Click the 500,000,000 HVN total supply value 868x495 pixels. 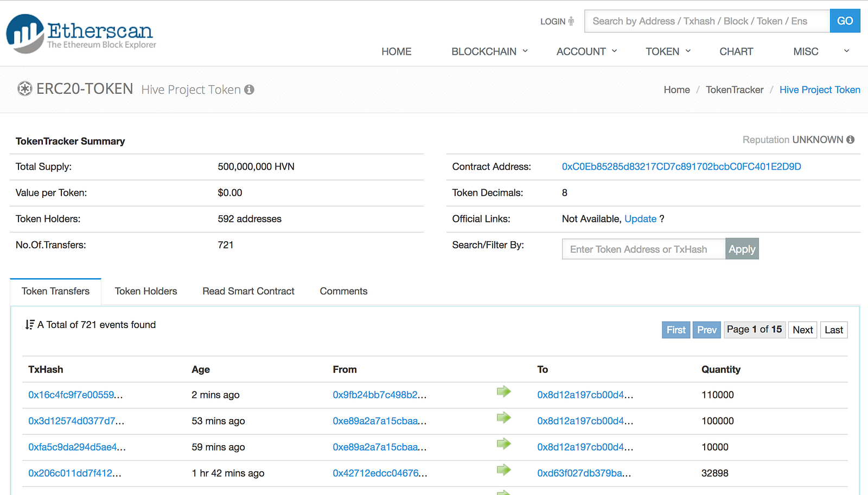256,166
